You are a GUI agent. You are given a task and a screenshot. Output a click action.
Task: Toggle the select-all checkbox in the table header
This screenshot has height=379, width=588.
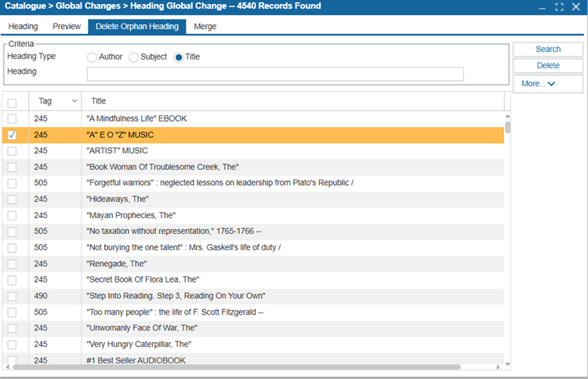coord(12,103)
